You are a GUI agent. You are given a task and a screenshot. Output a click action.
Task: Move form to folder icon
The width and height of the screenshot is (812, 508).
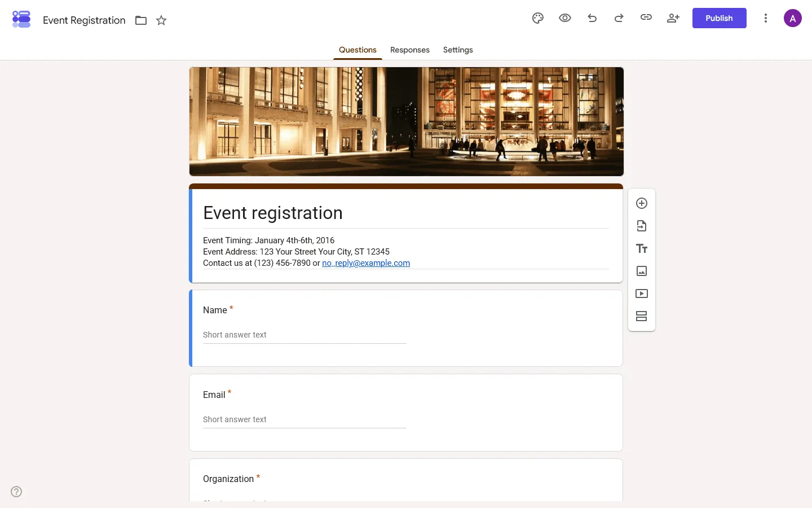point(141,20)
